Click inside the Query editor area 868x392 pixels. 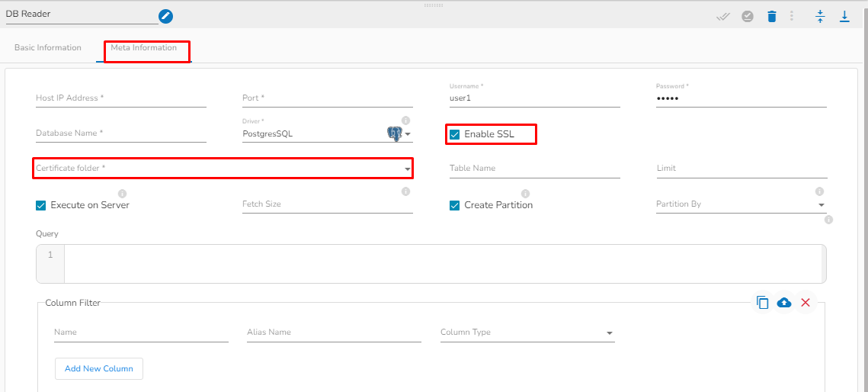pos(442,264)
